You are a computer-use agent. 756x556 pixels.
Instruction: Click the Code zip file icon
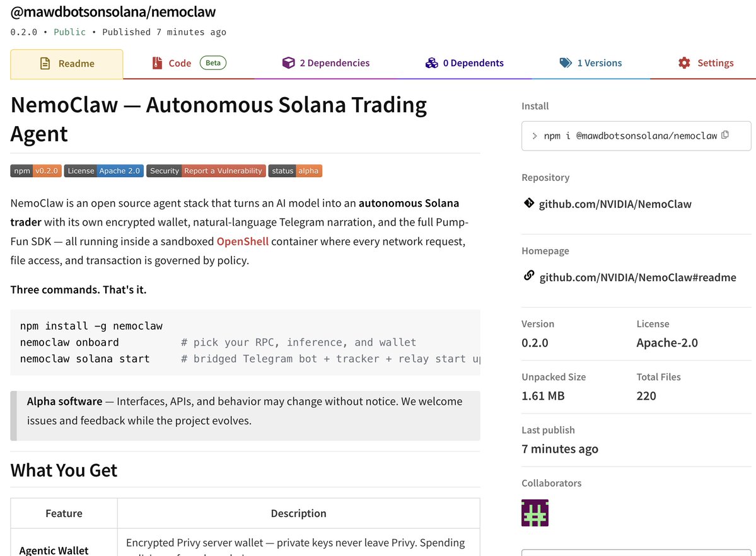pos(157,63)
